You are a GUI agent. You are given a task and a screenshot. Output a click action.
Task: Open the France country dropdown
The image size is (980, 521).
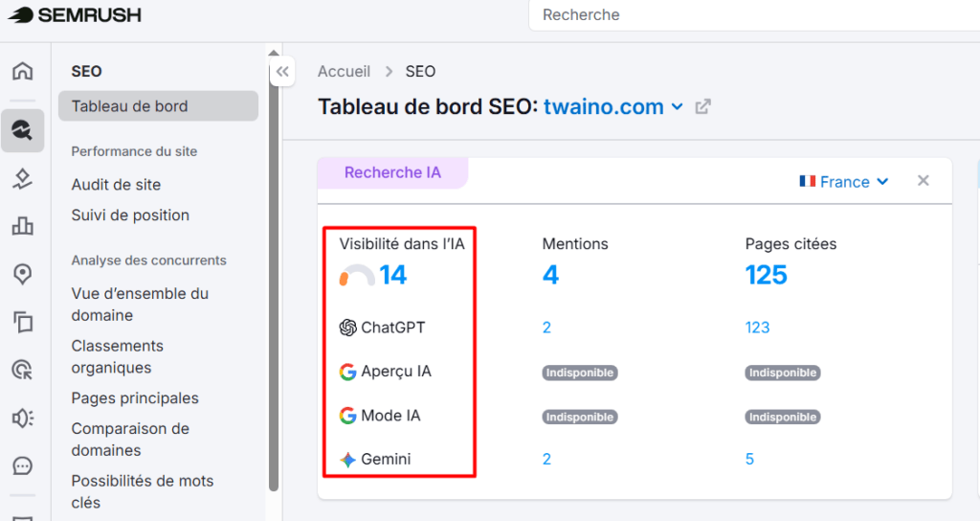coord(844,182)
